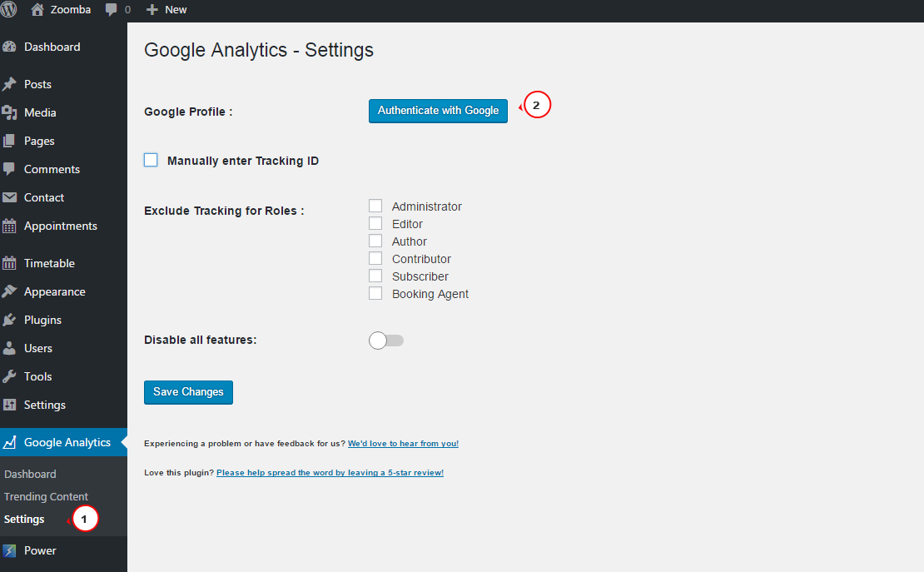Click the Exclude Tracking for Roles label
Viewport: 924px width, 572px height.
pos(224,211)
